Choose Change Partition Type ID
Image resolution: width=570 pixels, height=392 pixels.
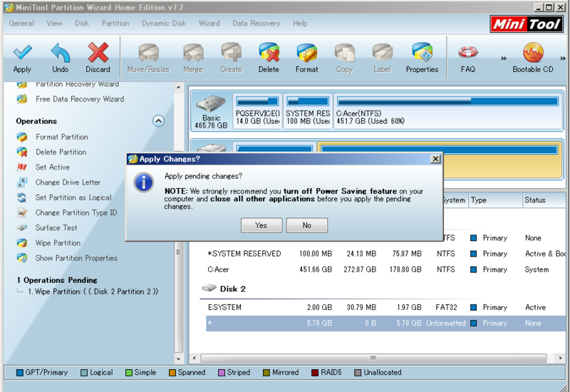(x=76, y=212)
